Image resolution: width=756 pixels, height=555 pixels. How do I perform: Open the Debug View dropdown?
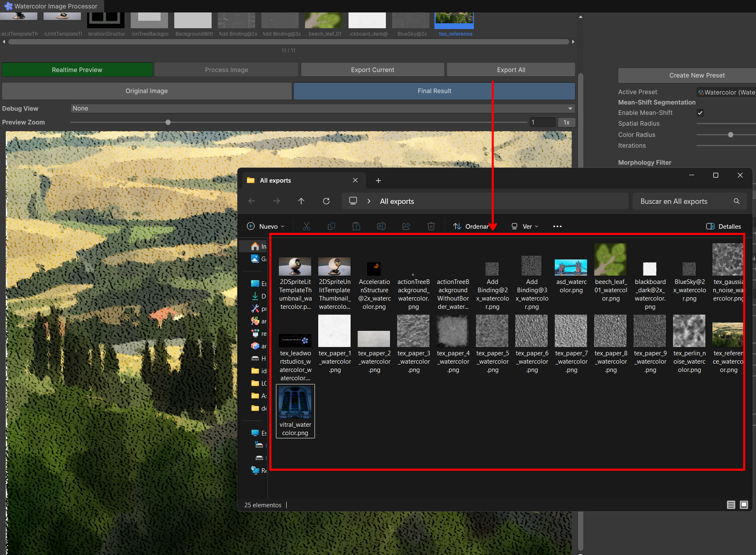click(x=322, y=108)
